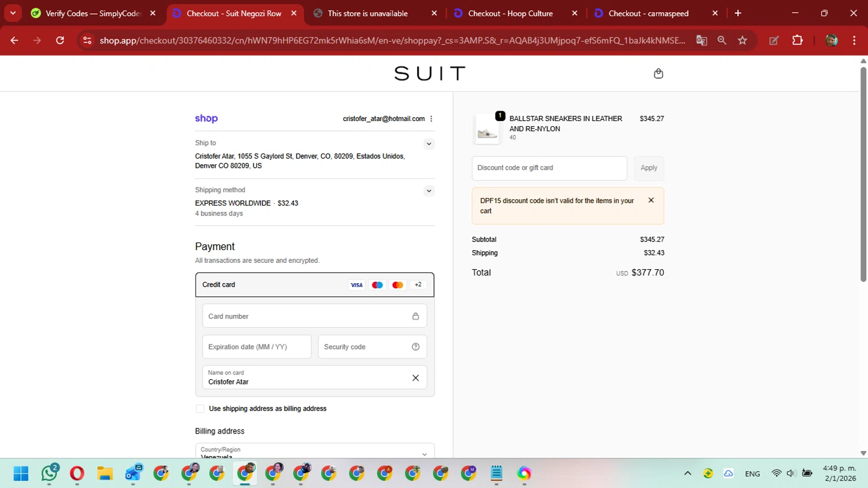Close the Verify Codes tab
Viewport: 868px width, 488px height.
pos(153,13)
